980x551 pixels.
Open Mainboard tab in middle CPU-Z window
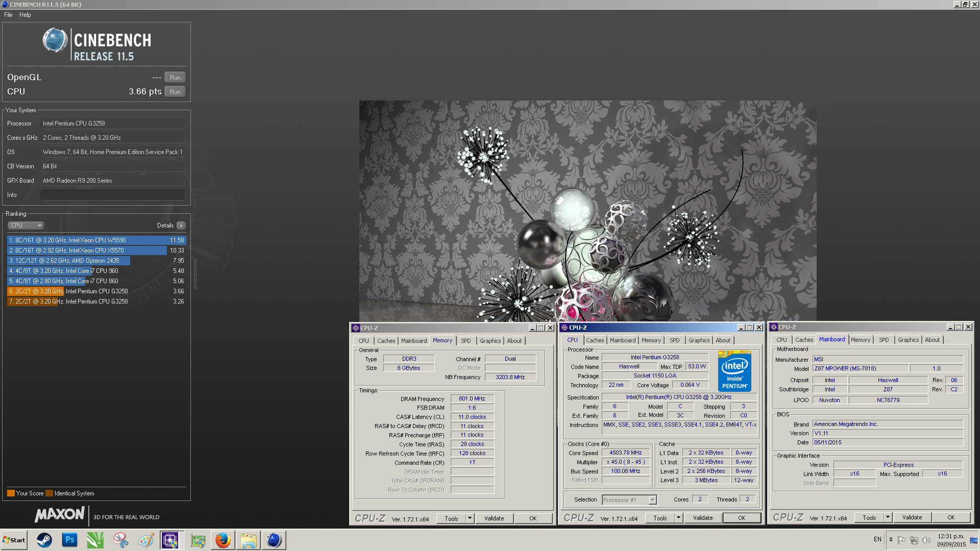[623, 340]
